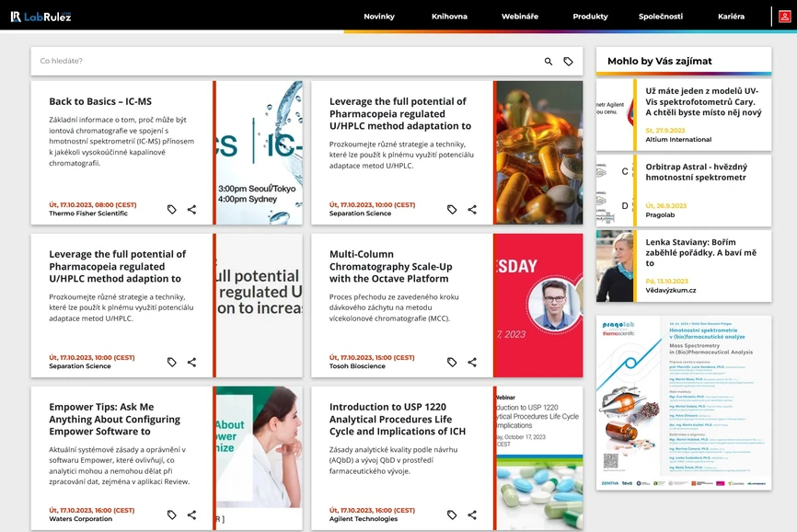
Task: Go to Novinky menu
Action: pos(379,17)
